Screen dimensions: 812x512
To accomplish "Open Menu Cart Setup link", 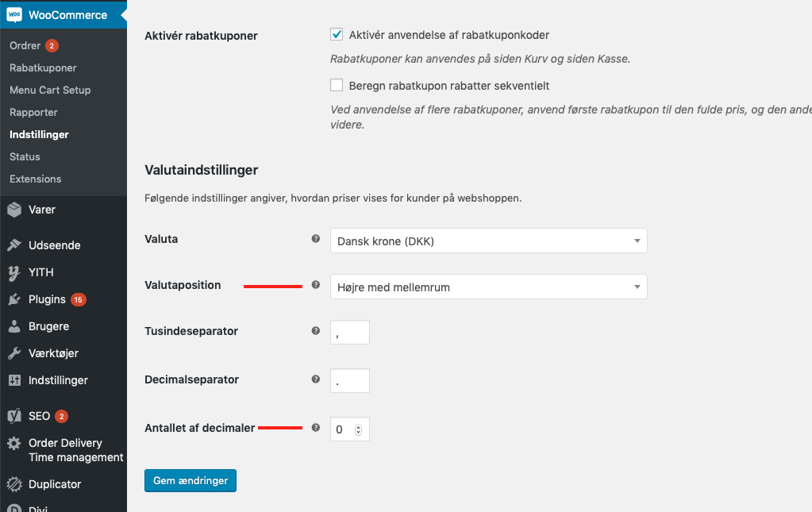I will tap(50, 90).
